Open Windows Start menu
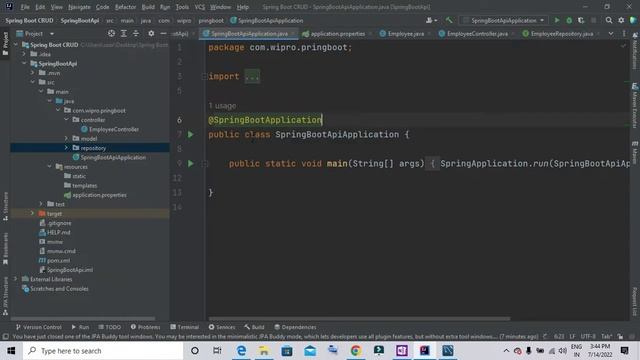Viewport: 640px width, 360px height. point(11,351)
